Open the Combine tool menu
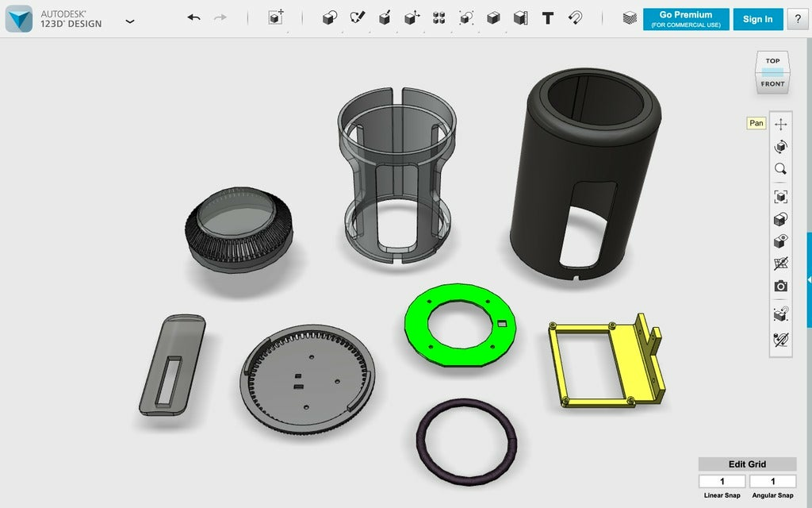Viewport: 812px width, 508px height. click(x=493, y=18)
